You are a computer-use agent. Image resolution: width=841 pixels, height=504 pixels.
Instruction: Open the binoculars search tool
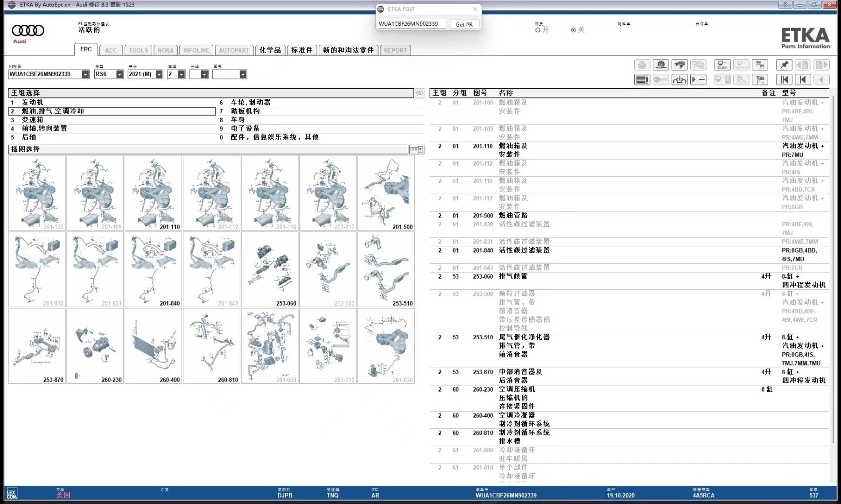tap(680, 65)
